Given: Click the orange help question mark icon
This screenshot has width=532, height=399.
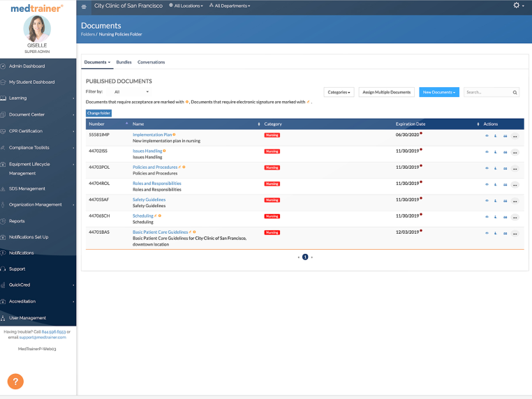Looking at the screenshot, I should tap(15, 382).
